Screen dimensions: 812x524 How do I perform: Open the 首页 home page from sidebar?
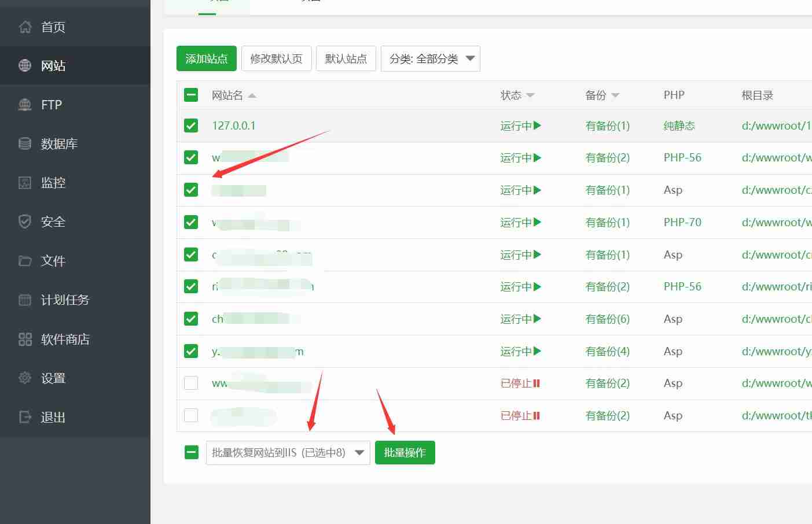(52, 27)
